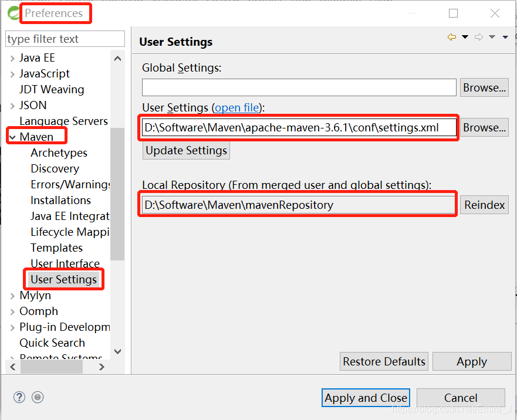Click the tree scroll right arrow
The height and width of the screenshot is (420, 517).
click(x=102, y=367)
